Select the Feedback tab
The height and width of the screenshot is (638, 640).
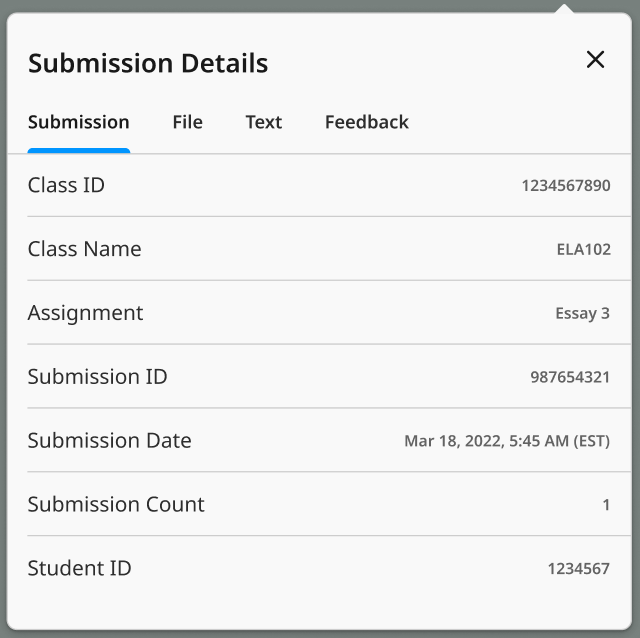pyautogui.click(x=367, y=122)
